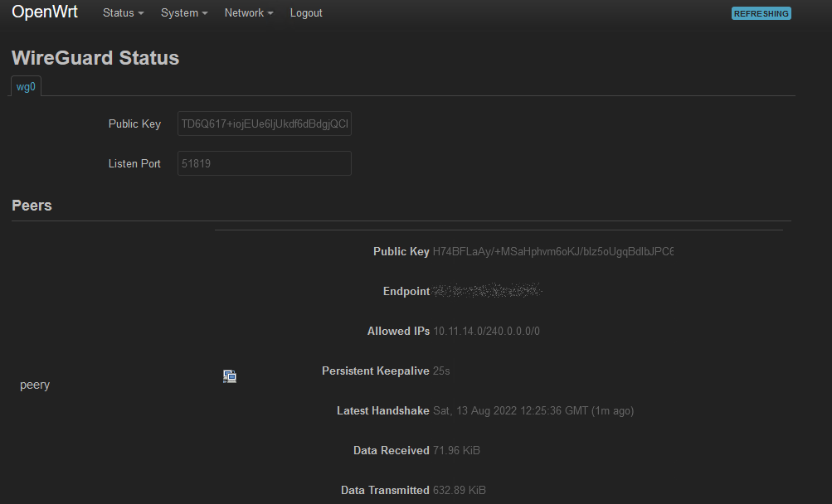This screenshot has width=832, height=504.
Task: Click the OpenWrt brand logo link
Action: click(x=45, y=12)
